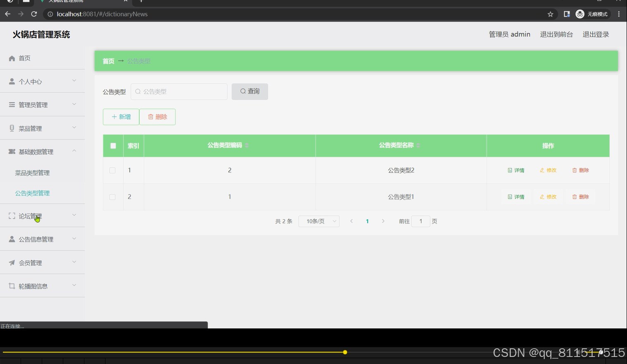Click the browser forward arrow
627x364 pixels.
[x=21, y=14]
